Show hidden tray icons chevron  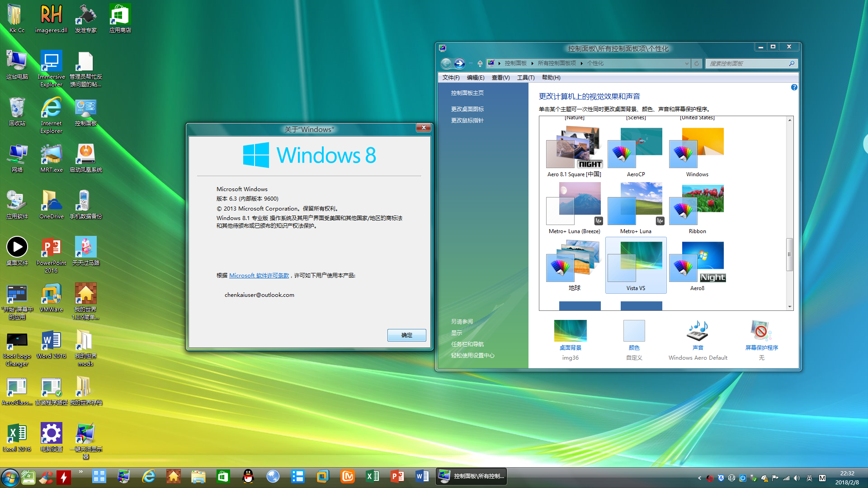[699, 478]
